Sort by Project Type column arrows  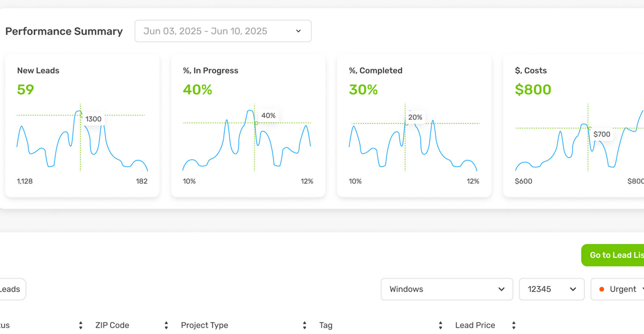[305, 325]
